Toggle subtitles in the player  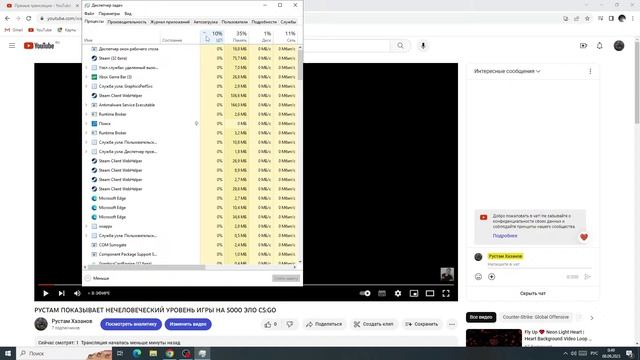coord(382,293)
